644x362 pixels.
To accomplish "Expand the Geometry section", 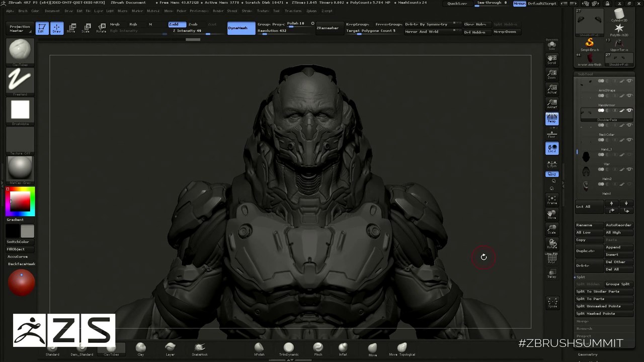I will click(x=588, y=354).
